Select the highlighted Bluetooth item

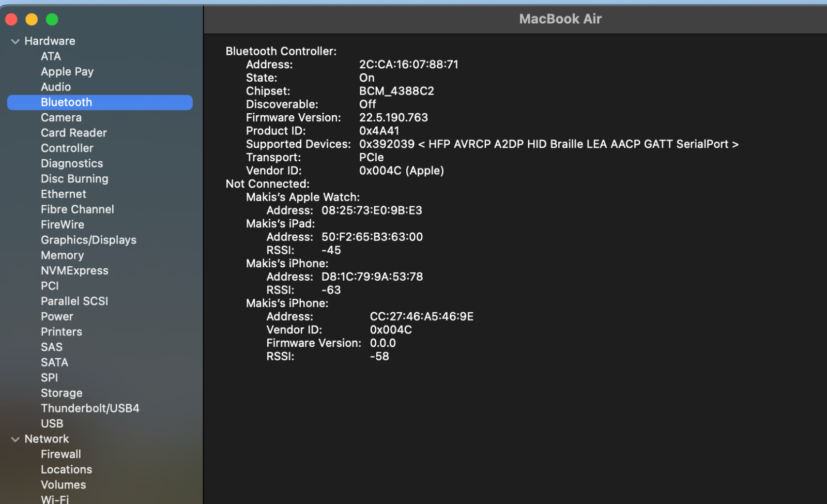pyautogui.click(x=100, y=102)
